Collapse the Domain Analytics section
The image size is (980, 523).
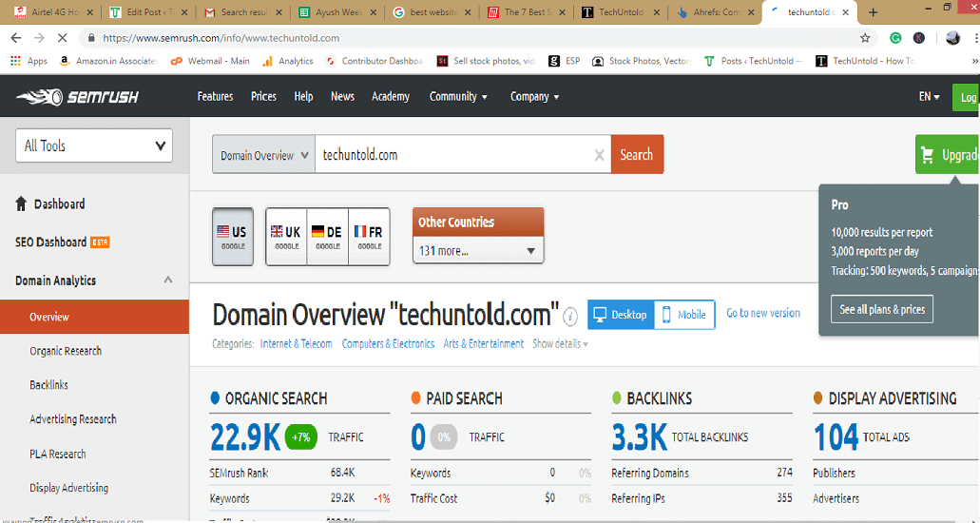(168, 280)
